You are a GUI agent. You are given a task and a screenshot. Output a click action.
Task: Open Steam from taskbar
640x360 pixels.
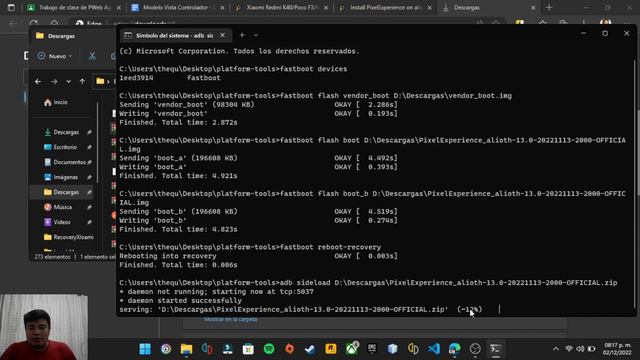tap(310, 349)
